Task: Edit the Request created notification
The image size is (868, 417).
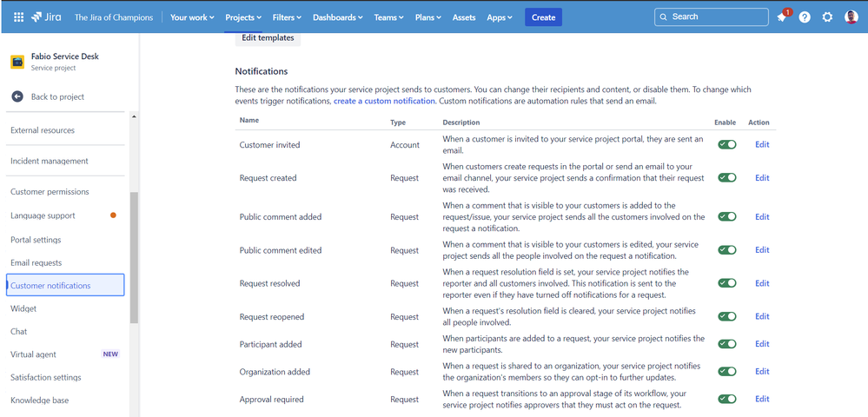Action: click(762, 178)
